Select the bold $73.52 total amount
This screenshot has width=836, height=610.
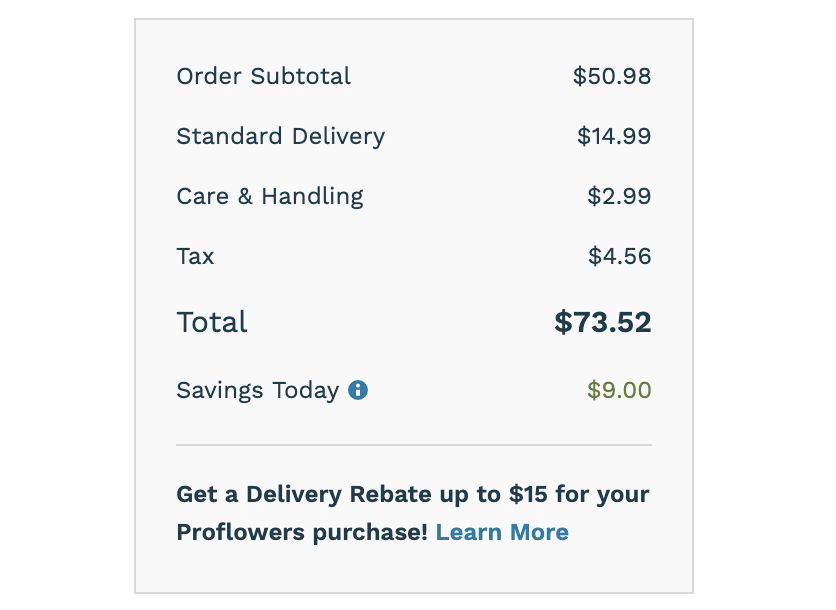602,322
